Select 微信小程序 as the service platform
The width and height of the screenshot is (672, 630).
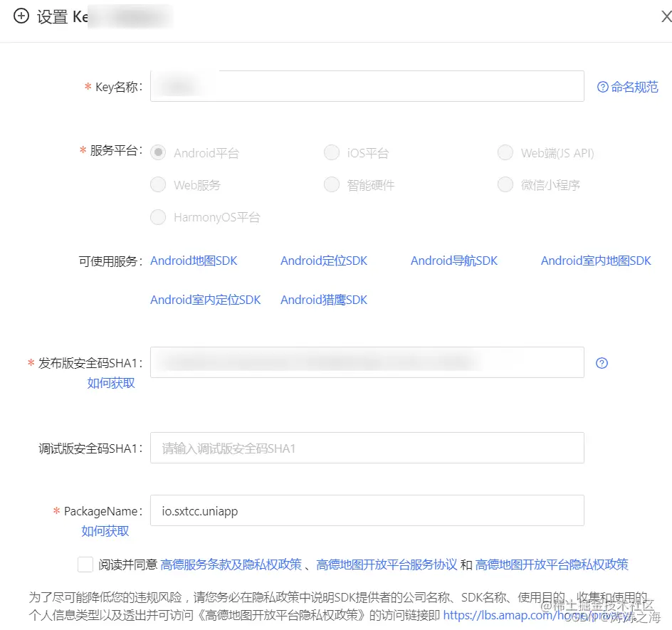[505, 184]
